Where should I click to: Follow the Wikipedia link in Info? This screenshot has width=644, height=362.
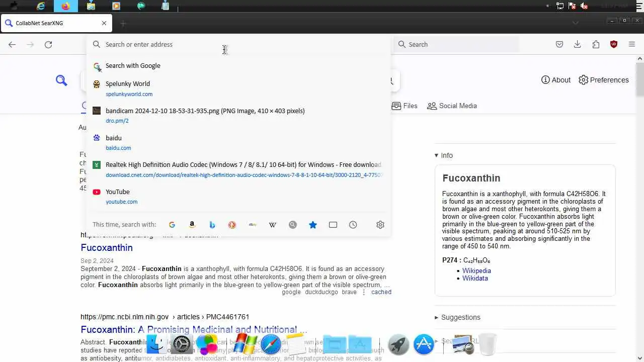[x=476, y=270]
